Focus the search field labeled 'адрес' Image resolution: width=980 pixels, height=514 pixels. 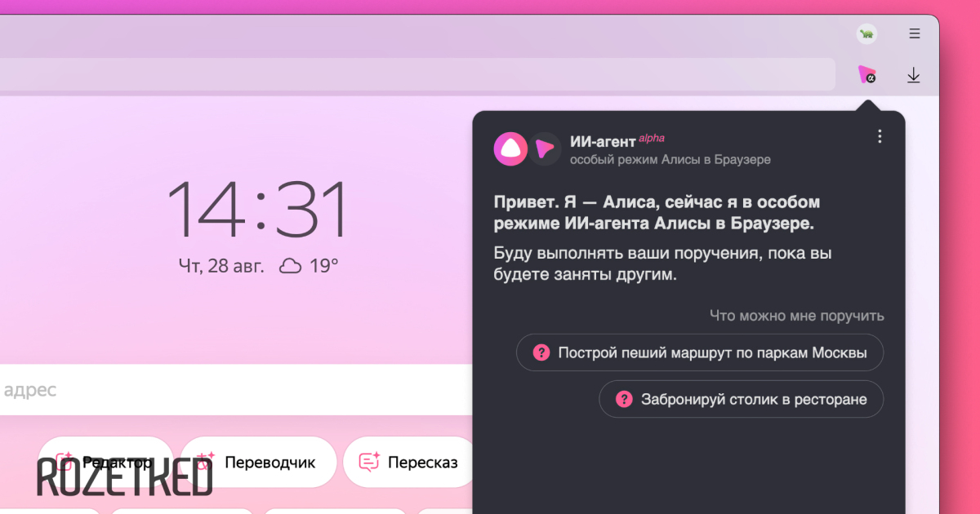tap(229, 390)
